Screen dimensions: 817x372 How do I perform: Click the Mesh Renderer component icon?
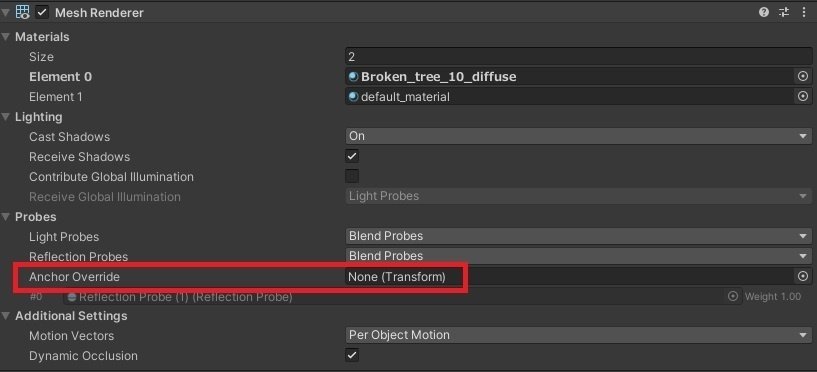pyautogui.click(x=22, y=12)
